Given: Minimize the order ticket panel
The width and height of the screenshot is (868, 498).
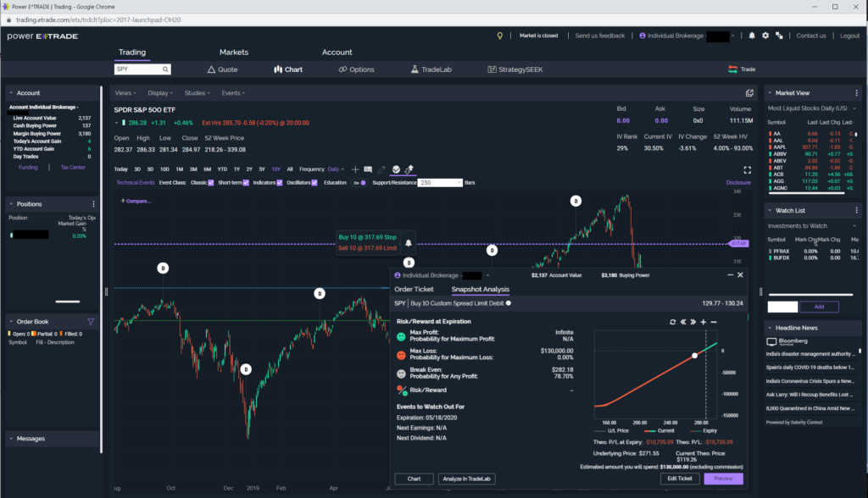Looking at the screenshot, I should 730,275.
